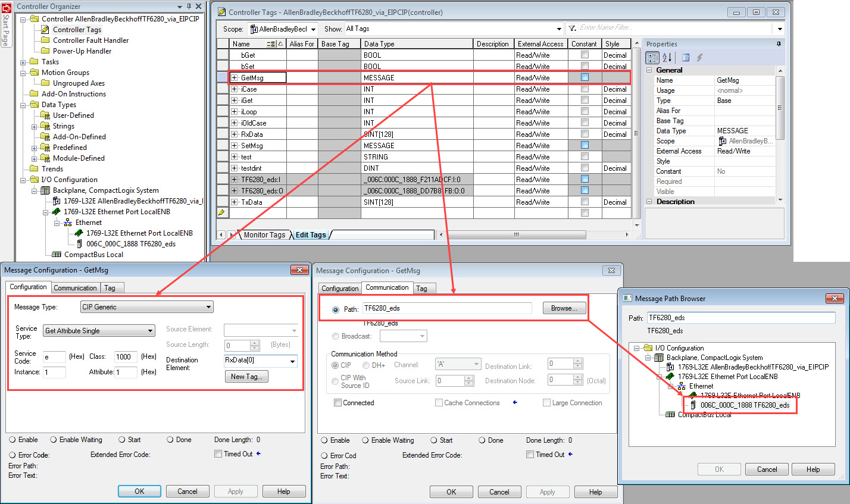The height and width of the screenshot is (504, 850).
Task: Expand the Predefined data types node
Action: coord(35,148)
